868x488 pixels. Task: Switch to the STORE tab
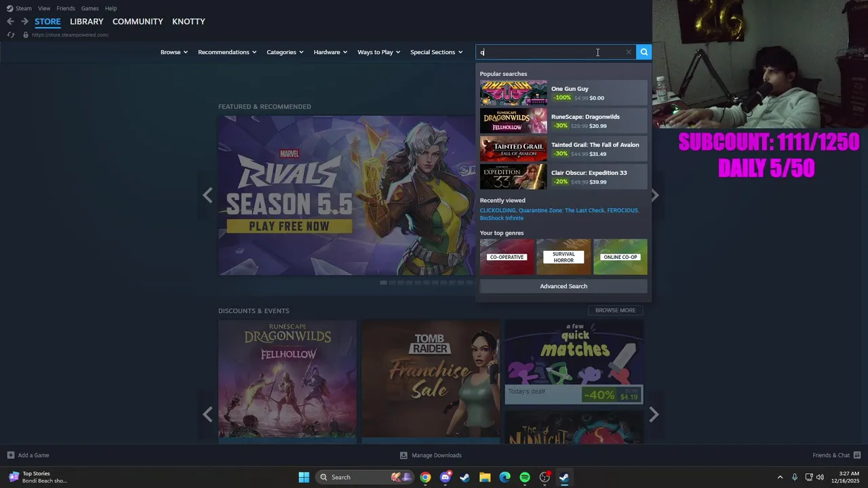click(x=47, y=22)
